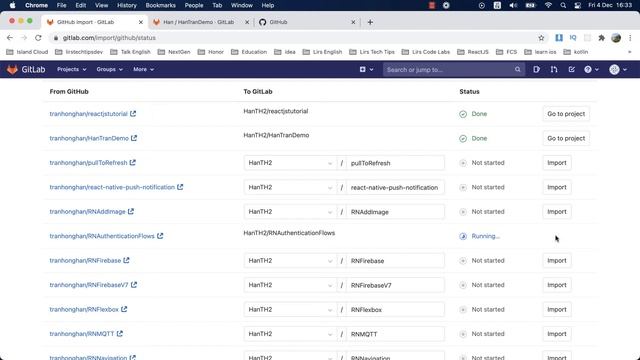
Task: Go to project for HanTranDemo
Action: (566, 138)
